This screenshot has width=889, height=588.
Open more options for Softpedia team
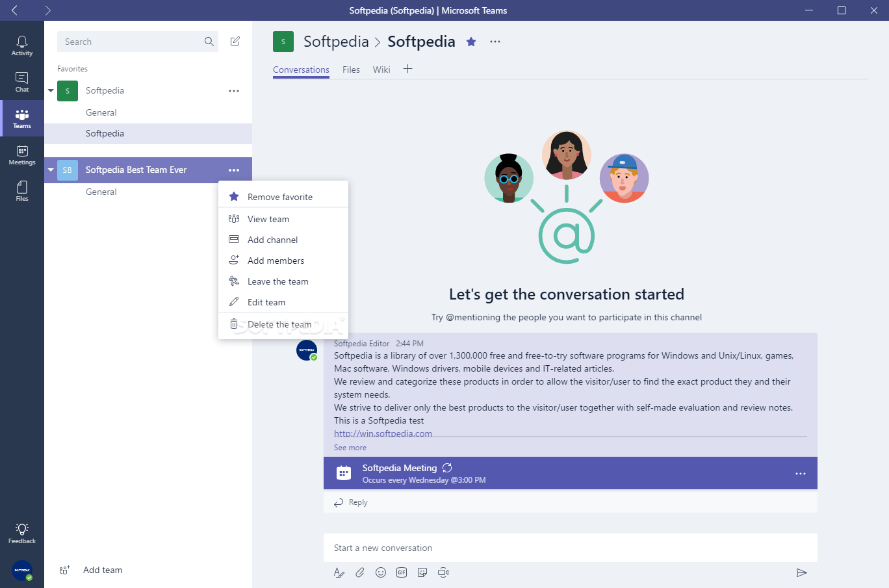click(234, 91)
